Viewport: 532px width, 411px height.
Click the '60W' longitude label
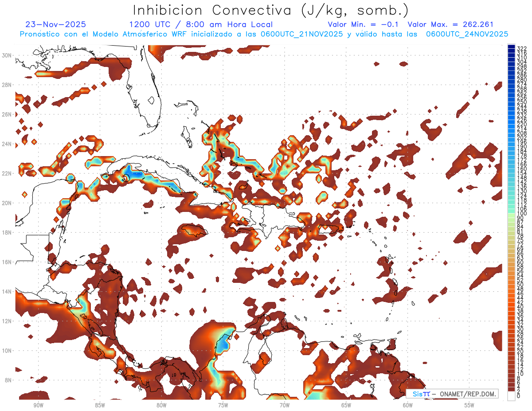408,405
